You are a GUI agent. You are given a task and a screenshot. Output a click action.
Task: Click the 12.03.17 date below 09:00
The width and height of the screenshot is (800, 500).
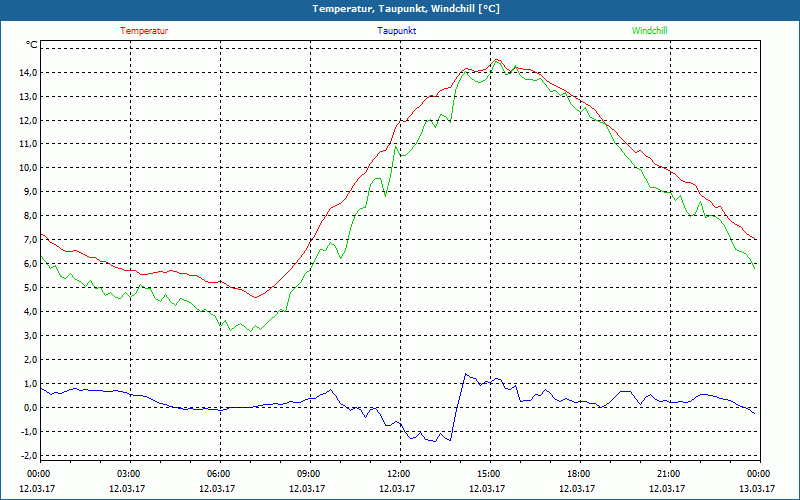click(307, 488)
